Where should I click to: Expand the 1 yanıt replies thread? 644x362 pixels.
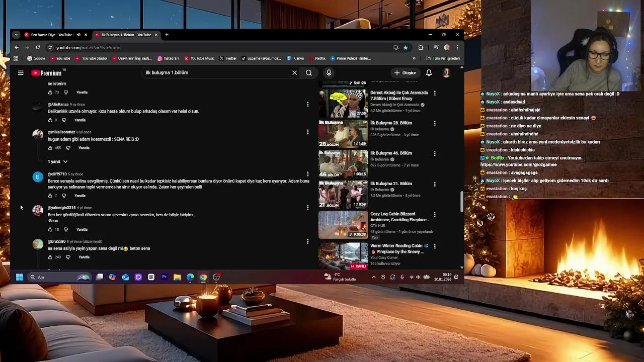(x=57, y=161)
